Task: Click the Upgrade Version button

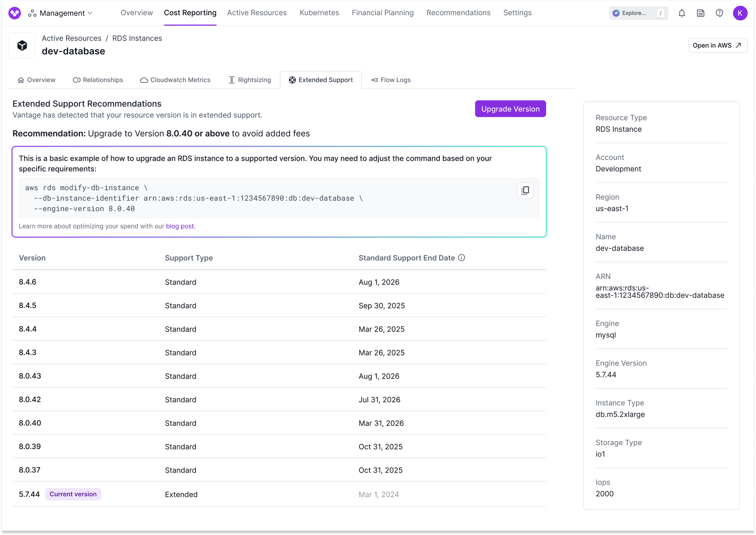Action: pos(510,109)
